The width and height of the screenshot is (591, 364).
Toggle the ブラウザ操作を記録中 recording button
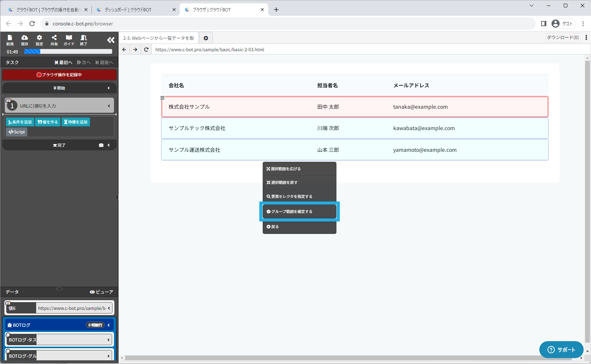59,75
